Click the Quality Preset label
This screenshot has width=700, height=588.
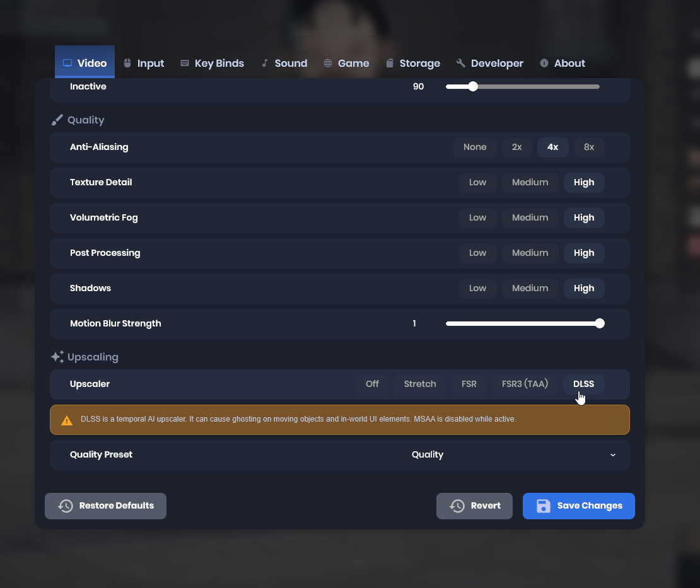pos(102,454)
